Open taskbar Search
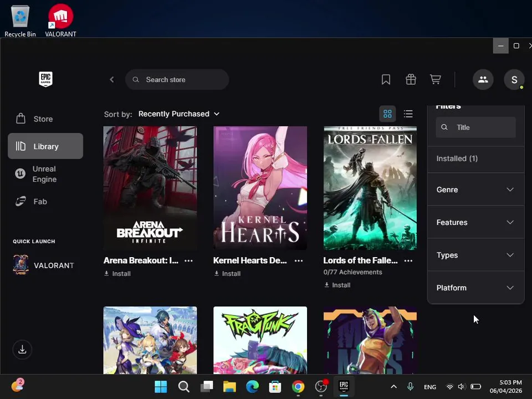Screen dimensions: 532x399 coord(183,386)
